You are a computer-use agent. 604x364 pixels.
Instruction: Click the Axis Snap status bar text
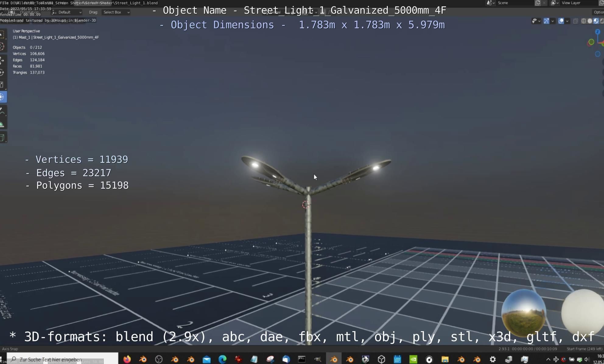[x=10, y=349]
